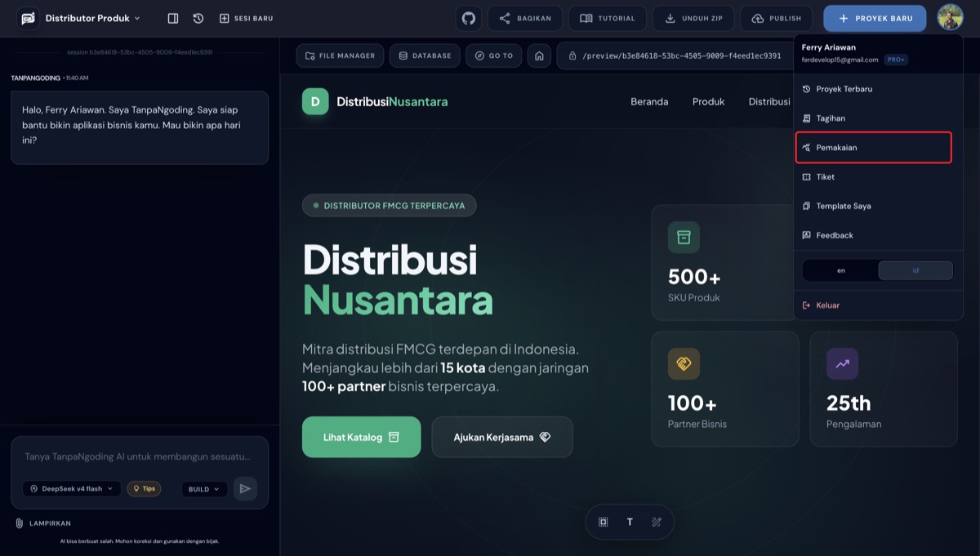Click the handshake icon on 100+ Partner card

click(x=684, y=364)
